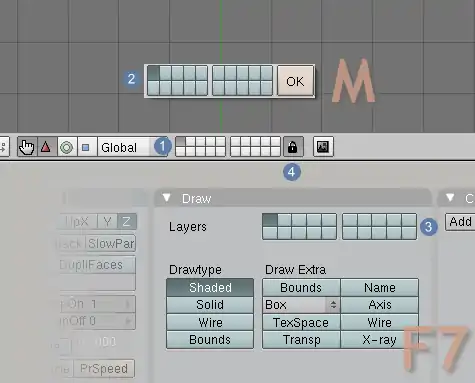Click the render image icon in header

point(323,147)
